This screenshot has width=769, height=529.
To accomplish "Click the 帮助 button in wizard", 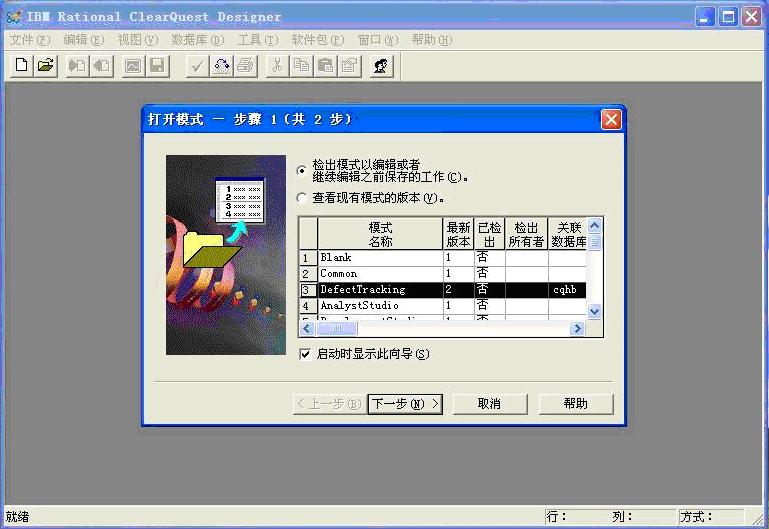I will (x=576, y=404).
